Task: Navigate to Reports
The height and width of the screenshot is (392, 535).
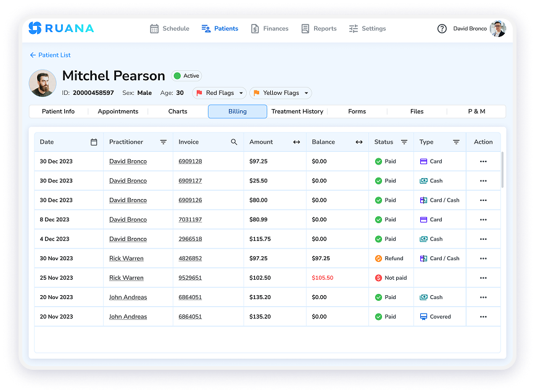Action: point(319,28)
